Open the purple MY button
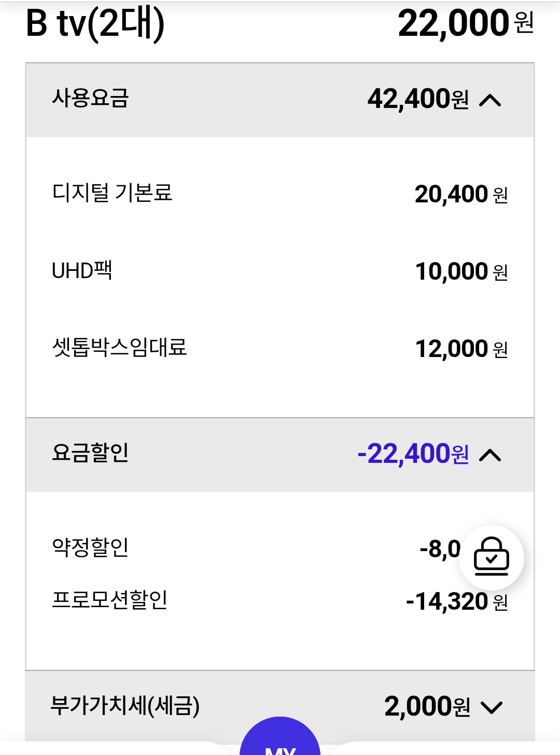 coord(280,737)
